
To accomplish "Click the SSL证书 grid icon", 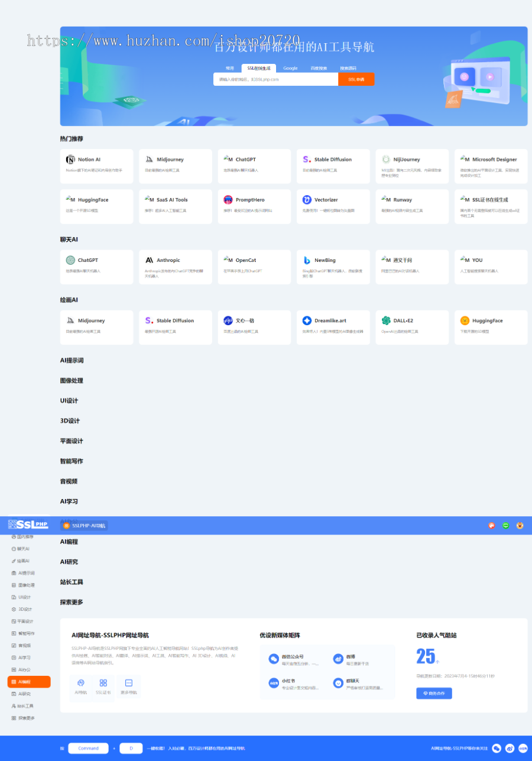I will click(103, 683).
